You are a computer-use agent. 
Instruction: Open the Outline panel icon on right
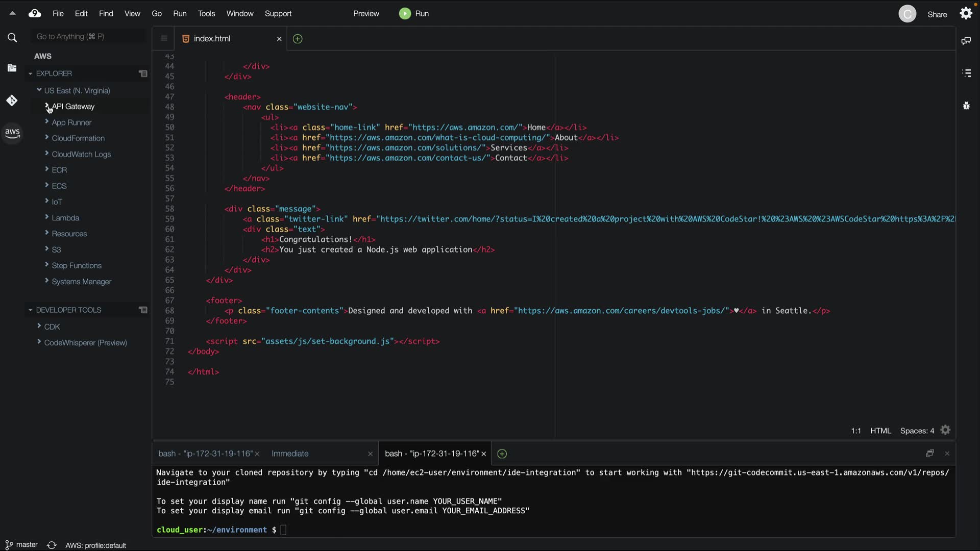click(966, 73)
